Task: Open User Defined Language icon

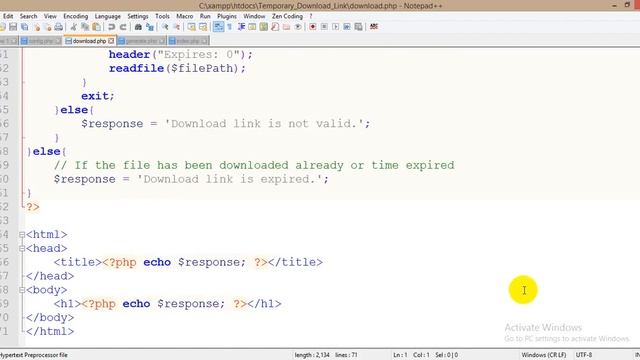Action: coord(252,27)
